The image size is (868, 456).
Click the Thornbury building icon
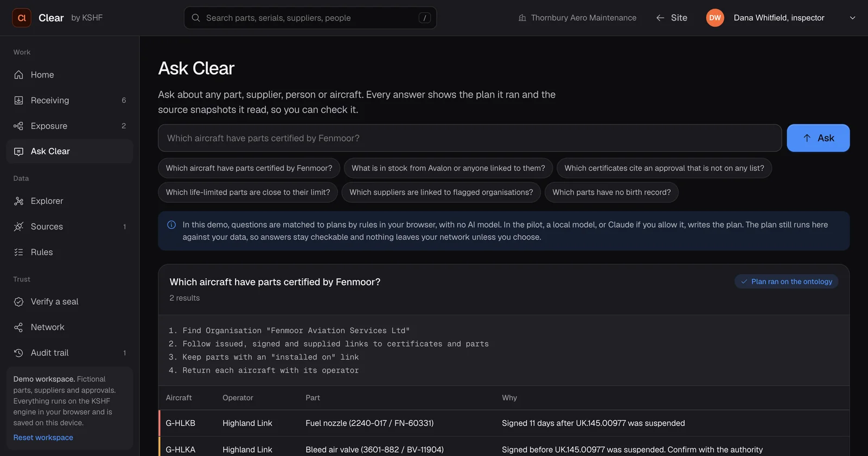(x=522, y=18)
